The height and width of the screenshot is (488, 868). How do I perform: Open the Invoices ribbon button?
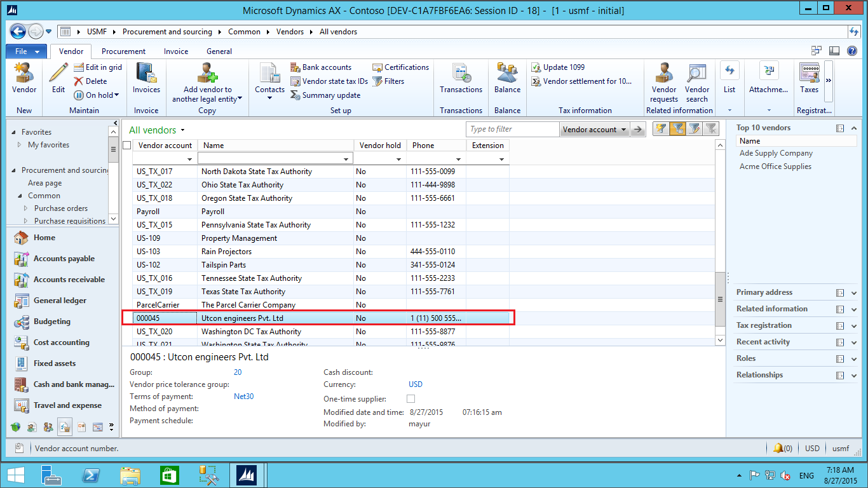point(146,78)
